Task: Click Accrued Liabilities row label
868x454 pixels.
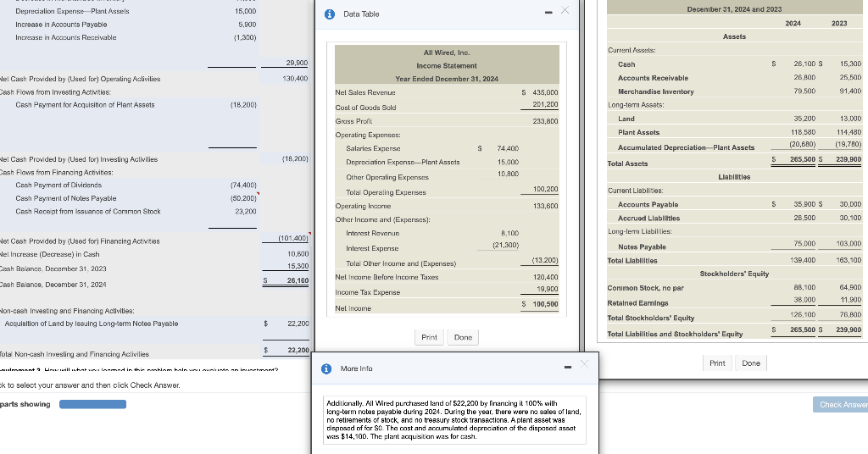Action: (648, 219)
